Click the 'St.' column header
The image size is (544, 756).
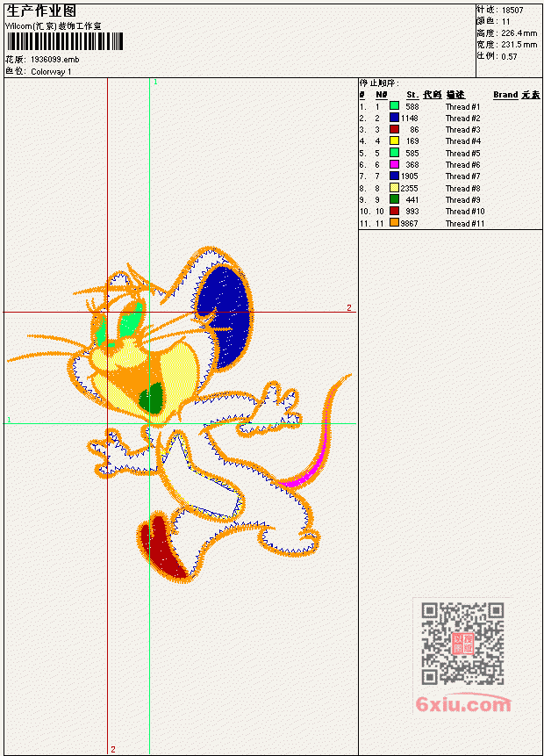[412, 95]
